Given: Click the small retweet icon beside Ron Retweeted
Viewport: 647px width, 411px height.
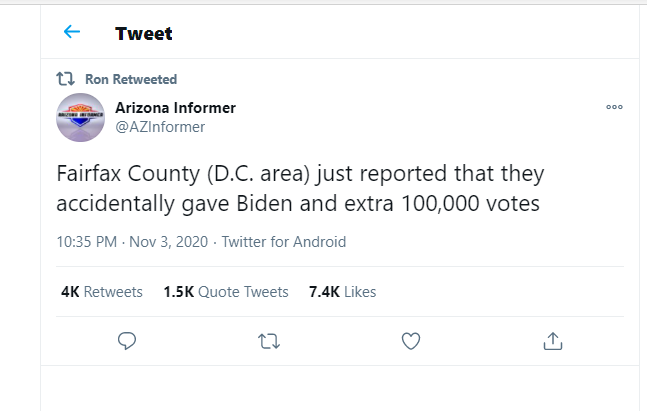Looking at the screenshot, I should (65, 79).
